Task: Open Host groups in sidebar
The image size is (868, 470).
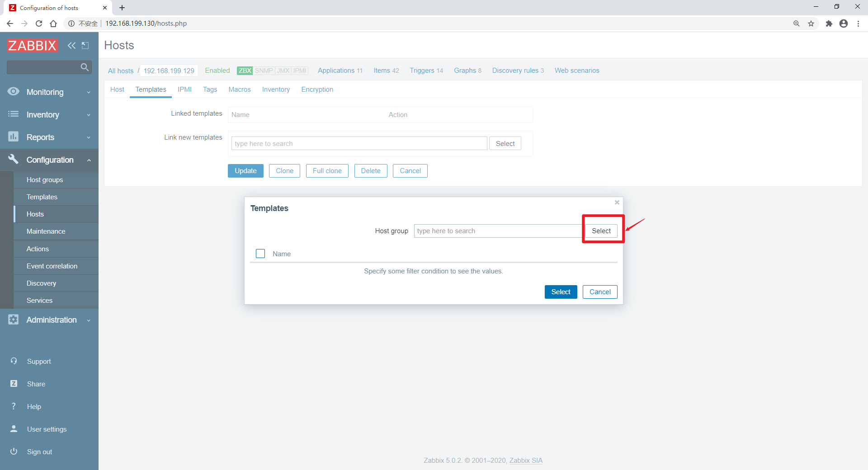Action: (56, 179)
